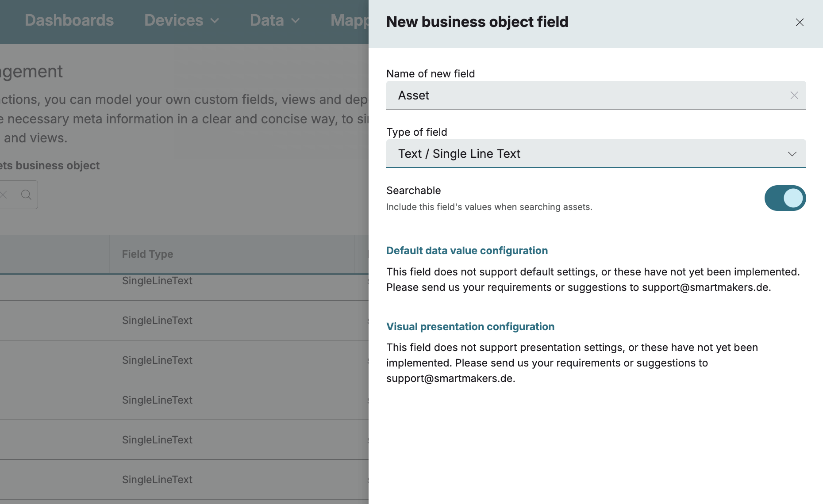Screen dimensions: 823x504
Task: Click the Data menu label
Action: 267,20
